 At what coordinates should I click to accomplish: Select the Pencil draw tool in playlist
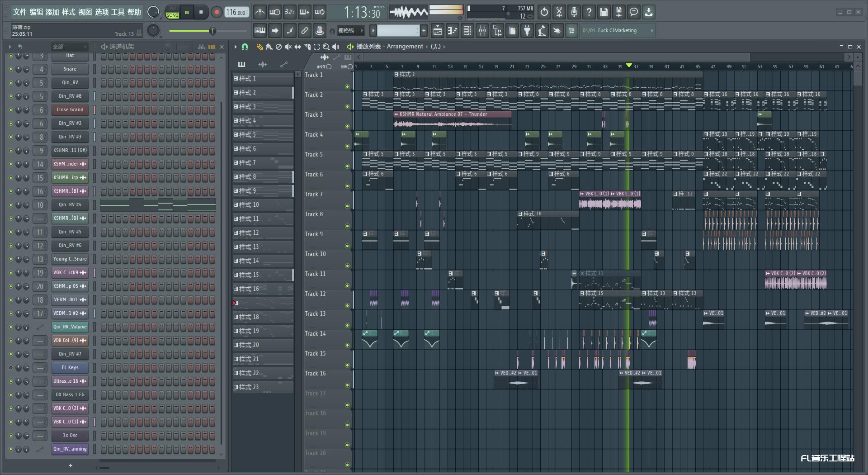pyautogui.click(x=259, y=47)
